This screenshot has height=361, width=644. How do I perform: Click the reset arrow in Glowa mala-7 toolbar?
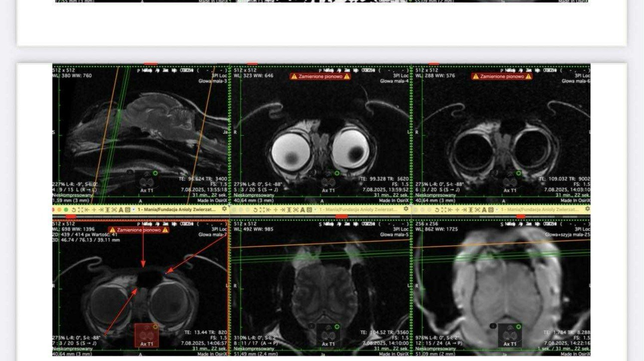tap(74, 210)
